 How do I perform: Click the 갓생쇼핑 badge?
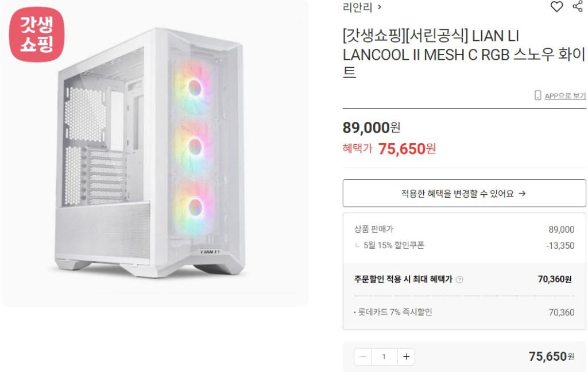37,35
